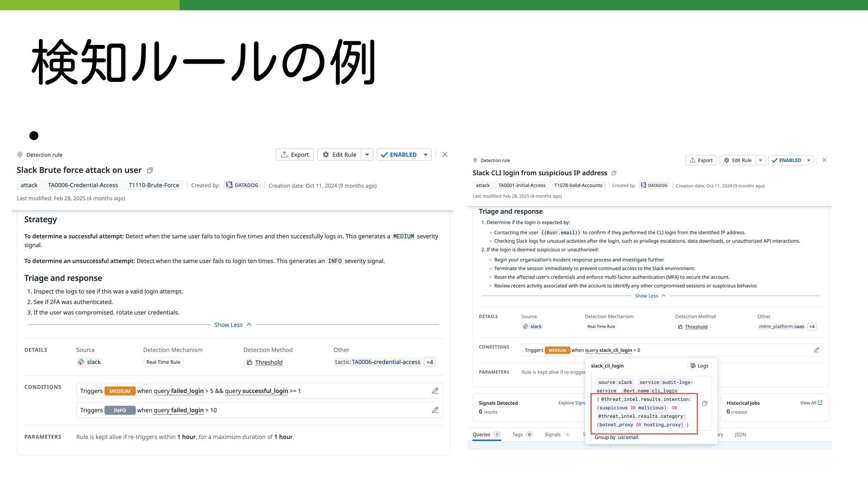Switch to the Tags tab
This screenshot has height=489, width=868.
pyautogui.click(x=522, y=435)
